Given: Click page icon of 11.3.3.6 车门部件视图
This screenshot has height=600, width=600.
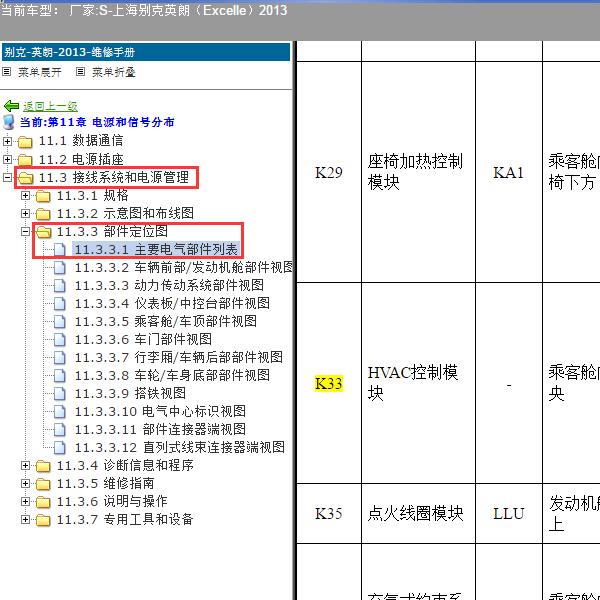Looking at the screenshot, I should coord(60,340).
